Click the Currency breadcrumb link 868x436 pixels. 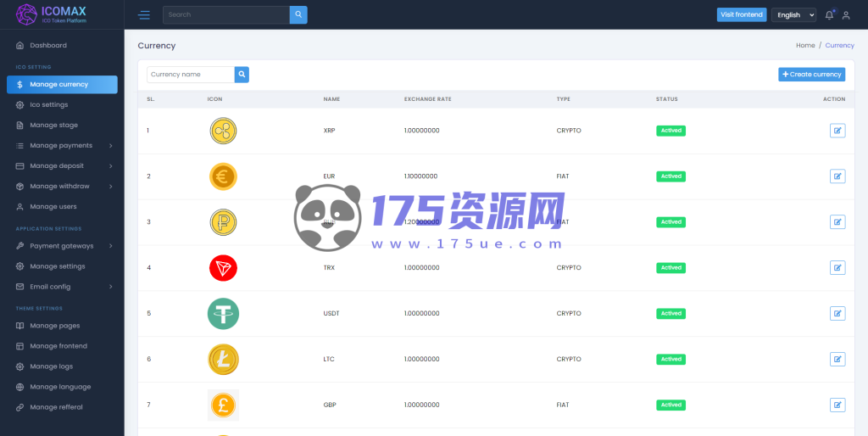point(840,46)
